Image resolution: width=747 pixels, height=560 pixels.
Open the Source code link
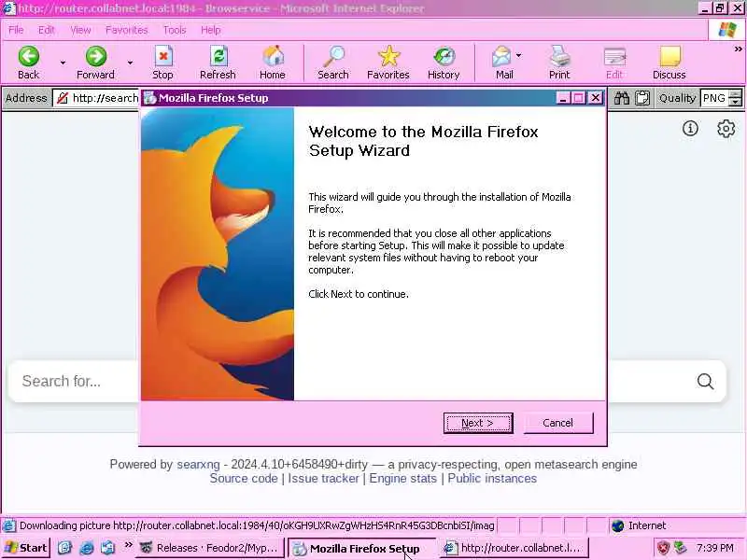click(x=244, y=479)
